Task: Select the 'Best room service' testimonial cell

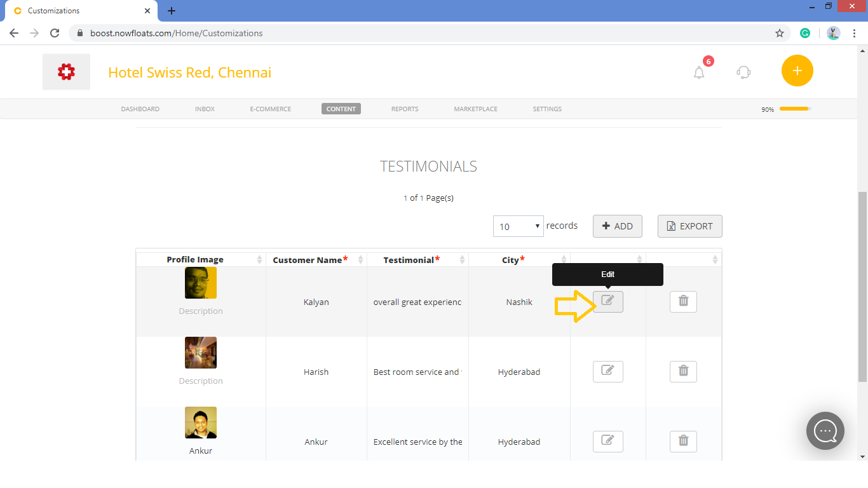Action: click(x=417, y=372)
